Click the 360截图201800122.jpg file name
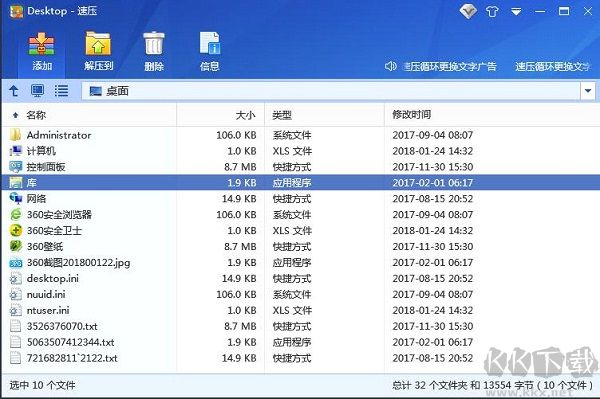The height and width of the screenshot is (399, 600). pyautogui.click(x=78, y=263)
